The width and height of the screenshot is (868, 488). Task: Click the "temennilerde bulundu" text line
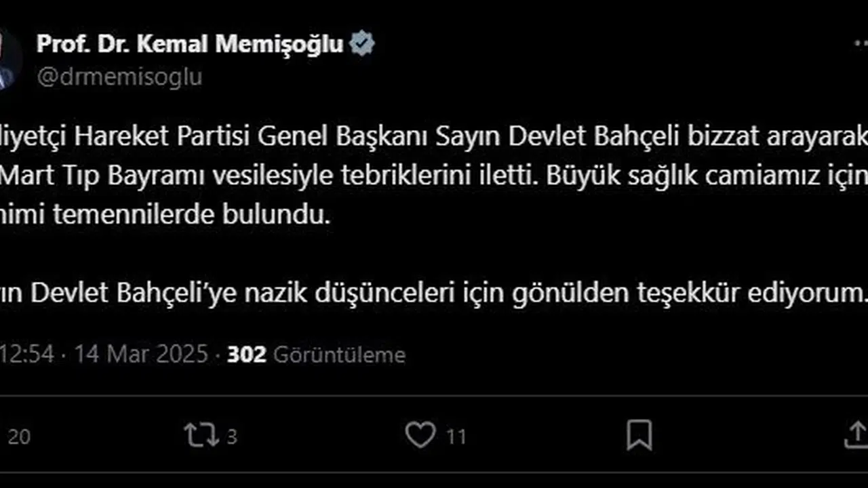[x=165, y=215]
